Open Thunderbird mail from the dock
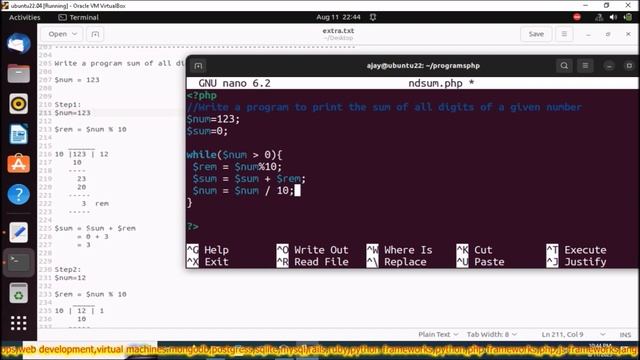Image resolution: width=640 pixels, height=360 pixels. pos(18,44)
